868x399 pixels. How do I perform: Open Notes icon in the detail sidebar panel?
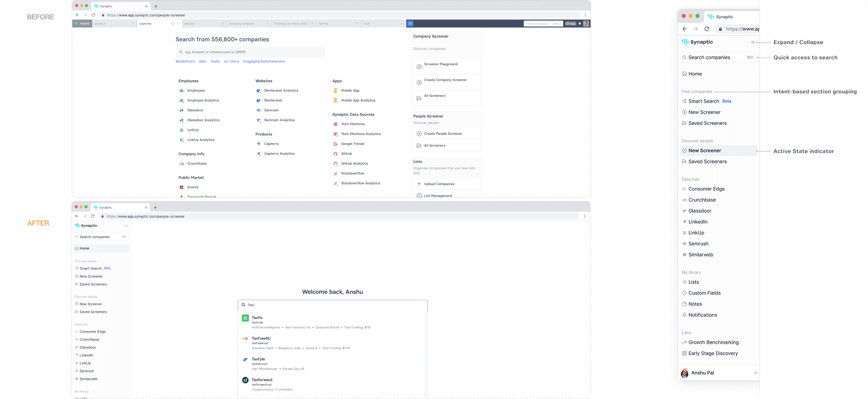[x=684, y=304]
